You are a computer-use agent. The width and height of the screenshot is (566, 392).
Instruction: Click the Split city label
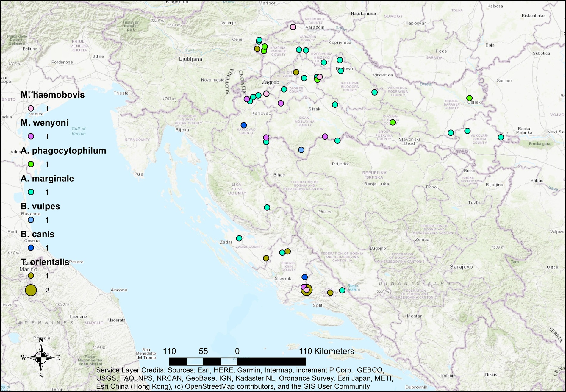coord(318,305)
